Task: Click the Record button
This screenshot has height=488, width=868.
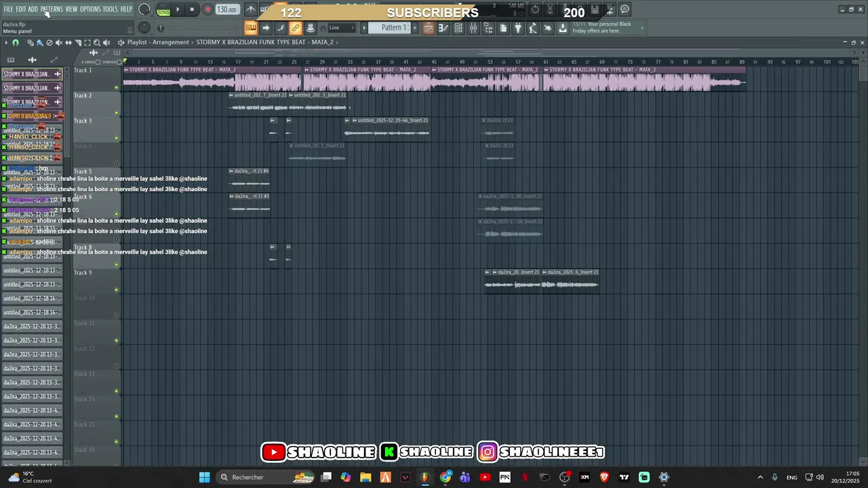Action: pyautogui.click(x=208, y=9)
